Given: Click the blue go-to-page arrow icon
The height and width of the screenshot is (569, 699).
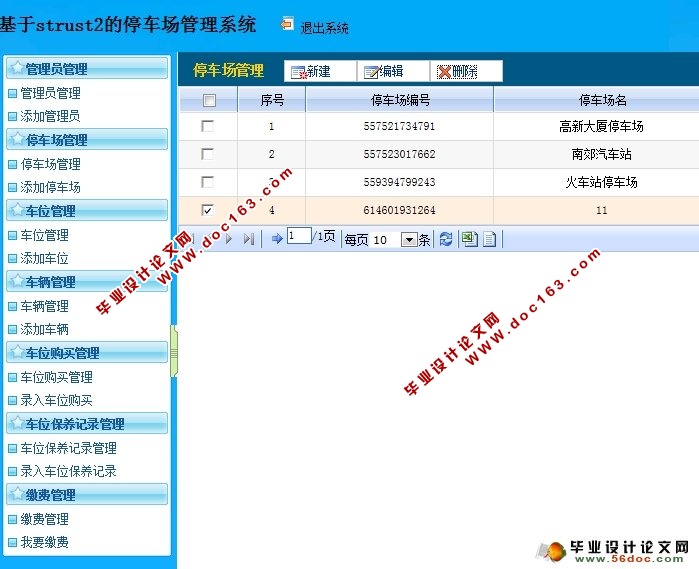Looking at the screenshot, I should [x=277, y=239].
